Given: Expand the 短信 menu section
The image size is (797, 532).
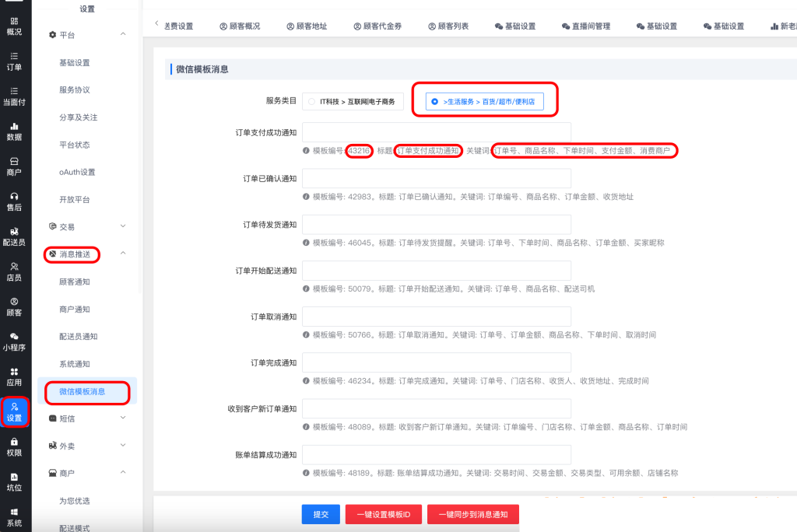Looking at the screenshot, I should click(123, 418).
